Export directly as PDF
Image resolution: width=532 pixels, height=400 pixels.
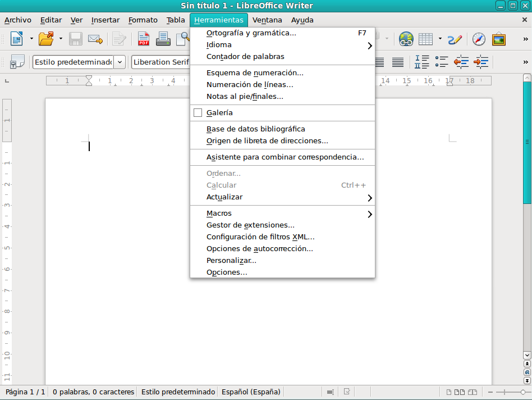tap(144, 39)
